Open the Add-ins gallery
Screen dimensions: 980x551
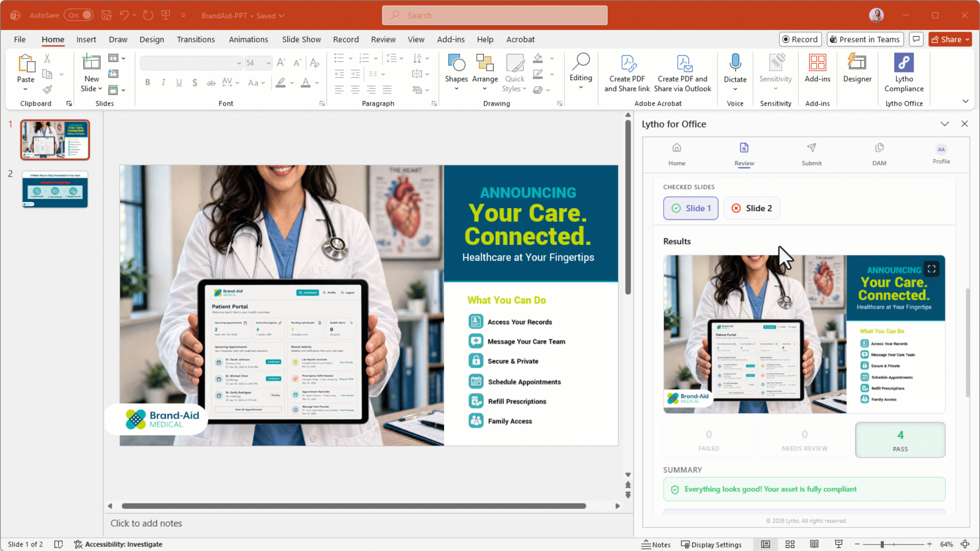tap(817, 68)
